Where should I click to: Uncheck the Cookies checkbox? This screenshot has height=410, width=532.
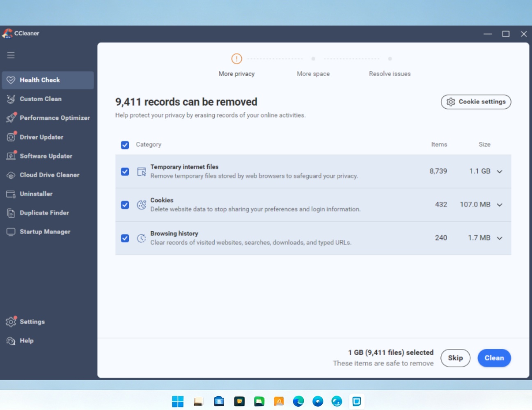click(x=125, y=205)
